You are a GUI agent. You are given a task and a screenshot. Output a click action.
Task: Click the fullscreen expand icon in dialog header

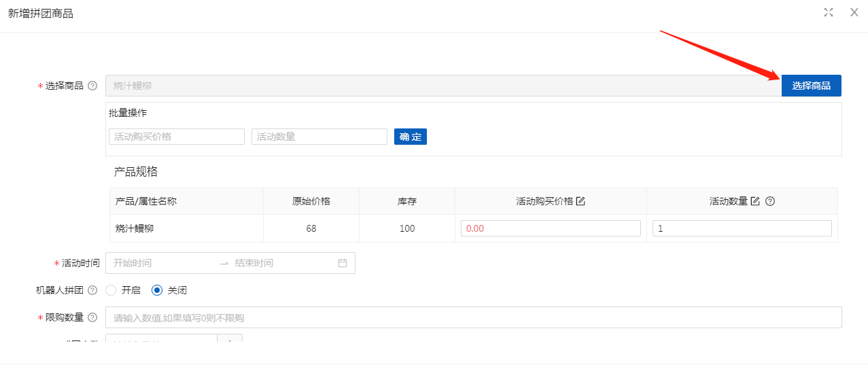click(829, 12)
